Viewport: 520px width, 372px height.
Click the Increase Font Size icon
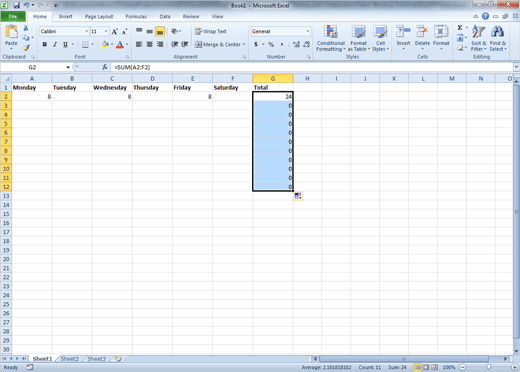[x=114, y=32]
